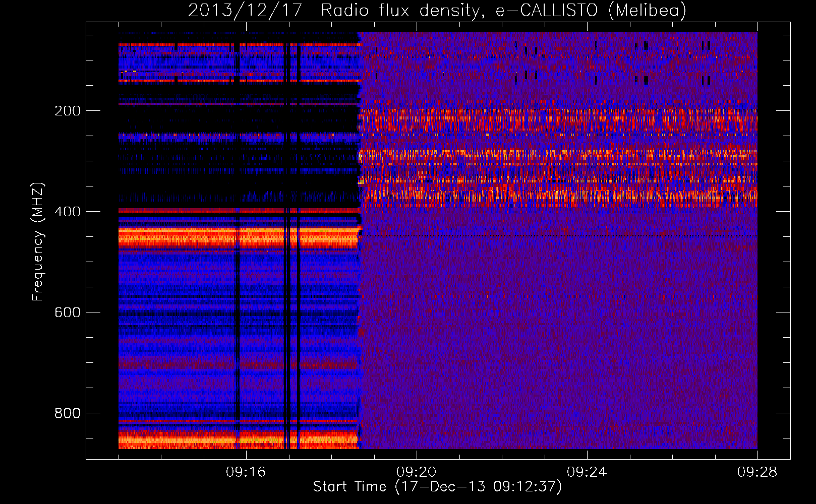Click the '09:24' time tick label
This screenshot has width=816, height=504.
click(x=587, y=472)
